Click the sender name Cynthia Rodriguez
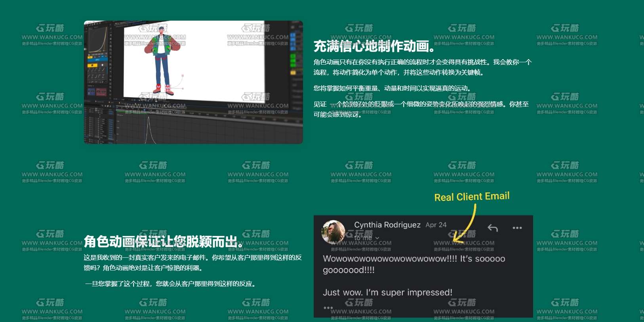Screen dimensions: 644x322 tap(387, 225)
